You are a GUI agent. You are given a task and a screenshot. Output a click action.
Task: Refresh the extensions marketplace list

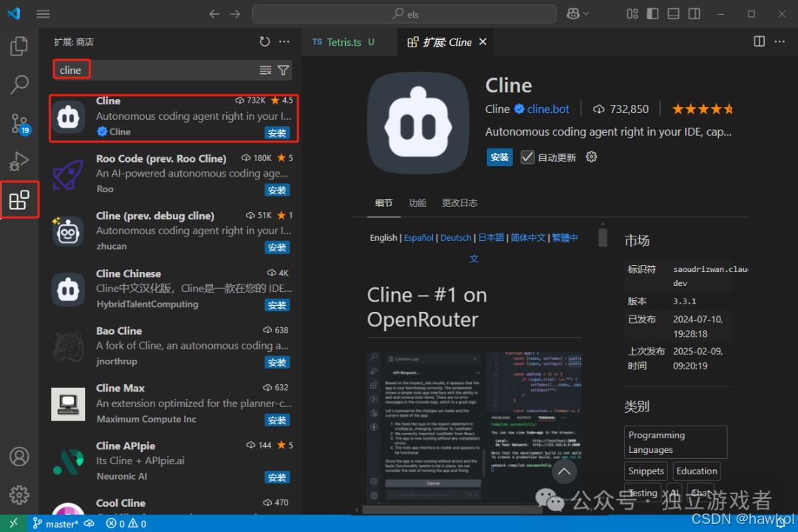click(x=265, y=41)
